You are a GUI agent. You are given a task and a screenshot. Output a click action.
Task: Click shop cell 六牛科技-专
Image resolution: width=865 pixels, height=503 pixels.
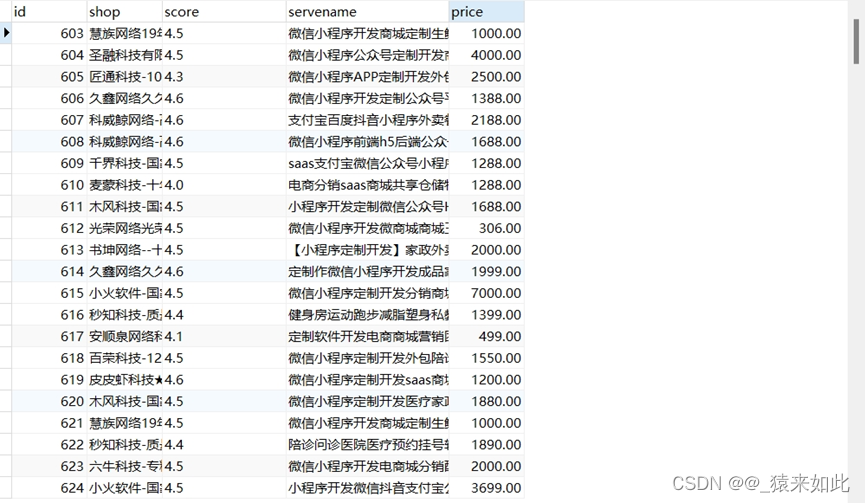(x=125, y=467)
